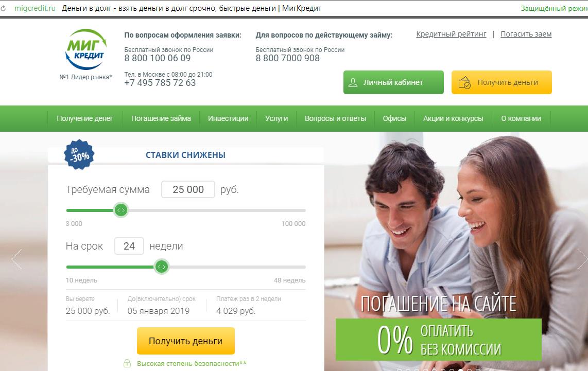
Task: Follow the Погасить заем link
Action: click(526, 34)
